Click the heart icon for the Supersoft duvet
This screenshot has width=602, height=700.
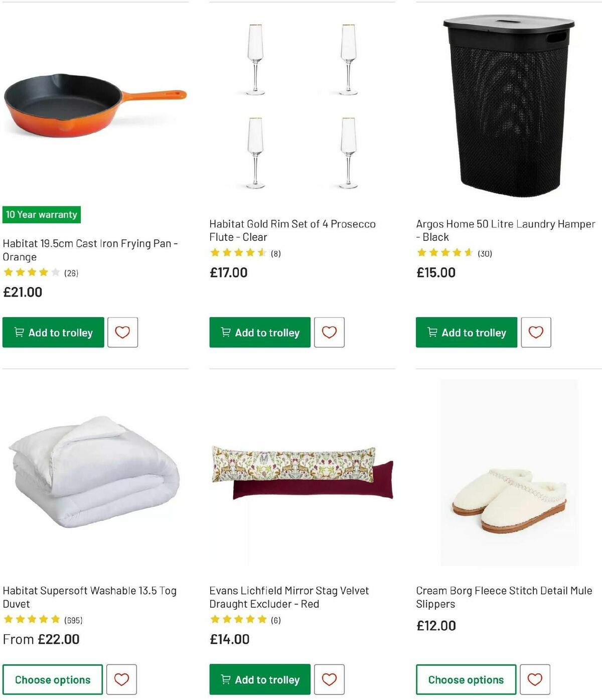tap(122, 679)
